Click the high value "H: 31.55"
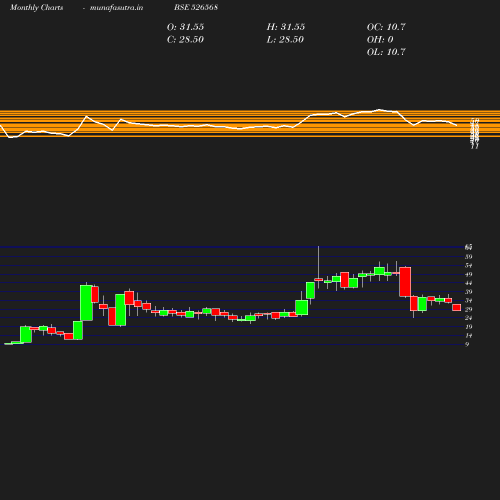The width and height of the screenshot is (500, 500). pos(286,27)
